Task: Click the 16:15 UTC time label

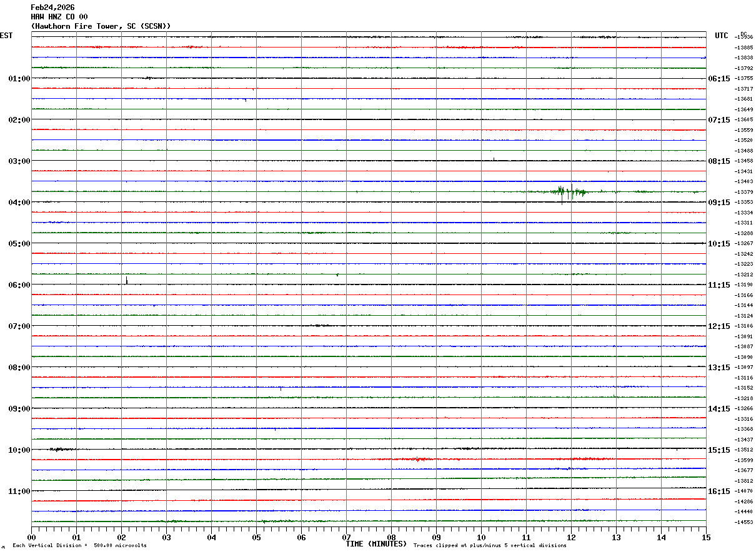Action: [719, 491]
